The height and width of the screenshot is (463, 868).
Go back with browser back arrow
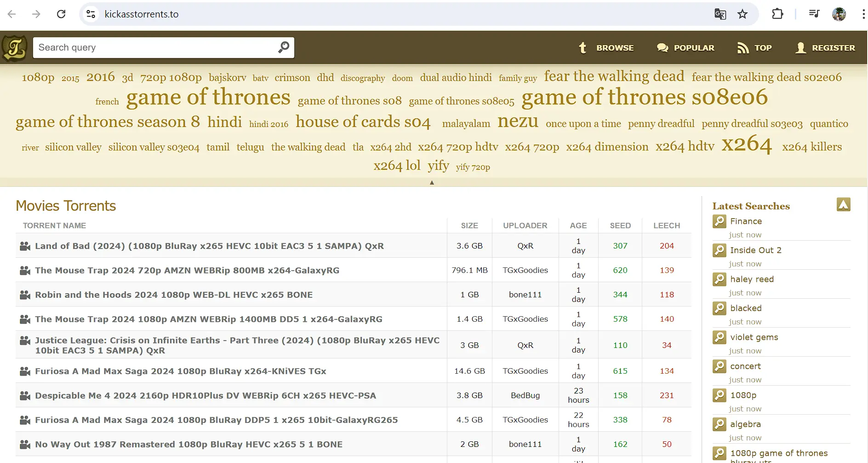[x=12, y=14]
